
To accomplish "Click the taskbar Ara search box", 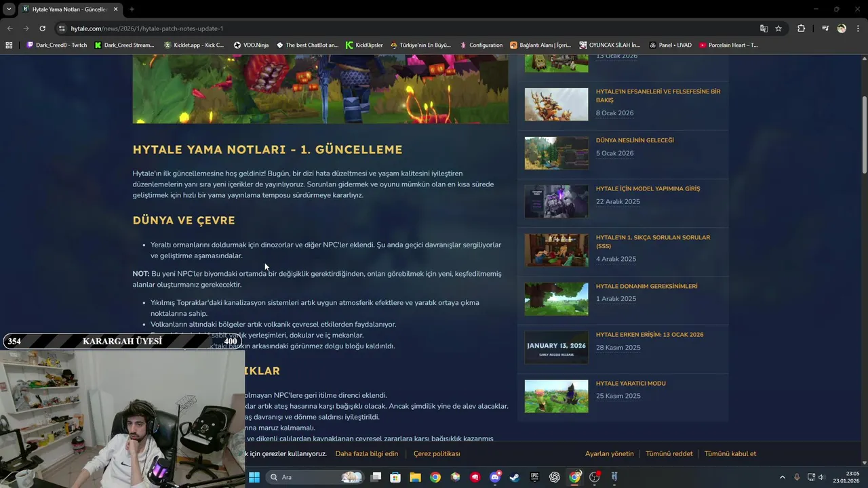I will tap(315, 477).
